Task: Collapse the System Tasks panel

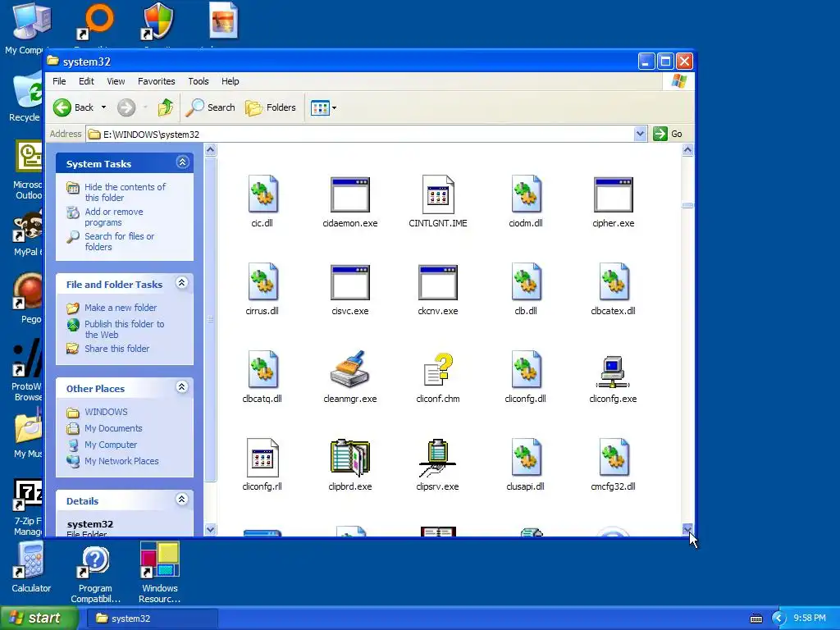Action: [x=182, y=162]
